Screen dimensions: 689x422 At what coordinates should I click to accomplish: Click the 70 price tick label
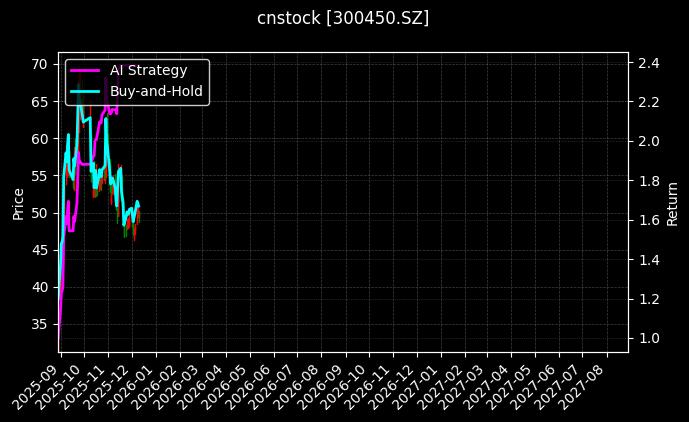pos(40,64)
